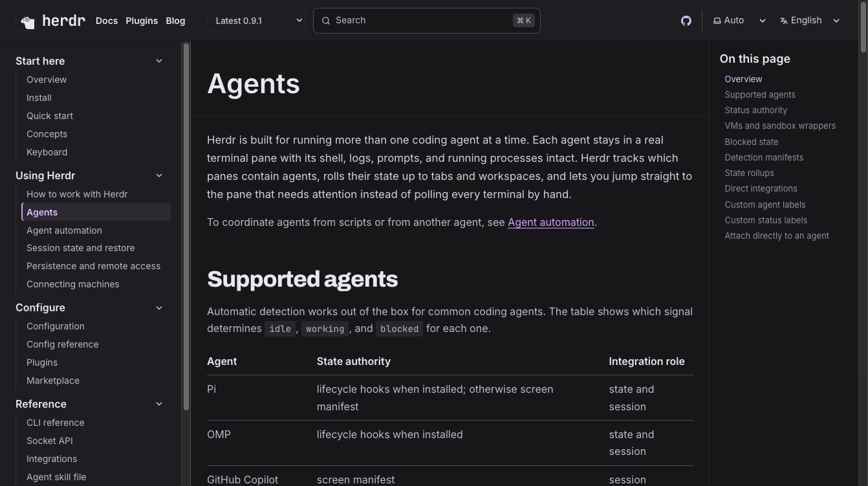868x486 pixels.
Task: Follow the Agent automation inline link
Action: tap(550, 222)
